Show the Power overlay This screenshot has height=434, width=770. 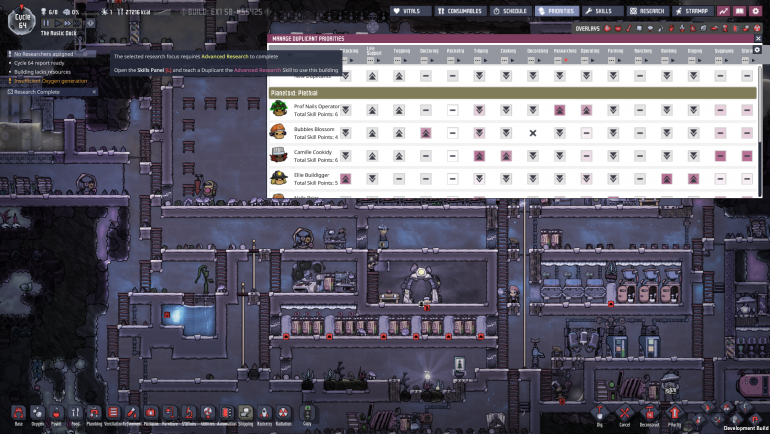(618, 28)
